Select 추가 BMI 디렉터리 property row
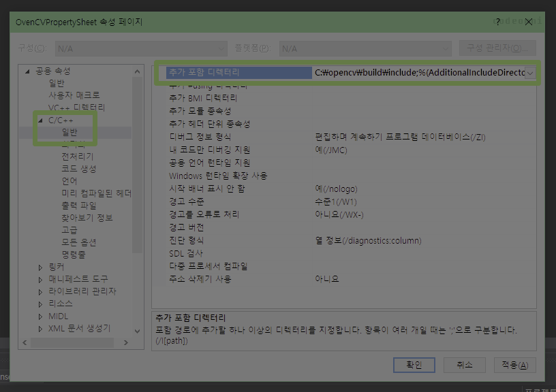The image size is (556, 392). (203, 98)
